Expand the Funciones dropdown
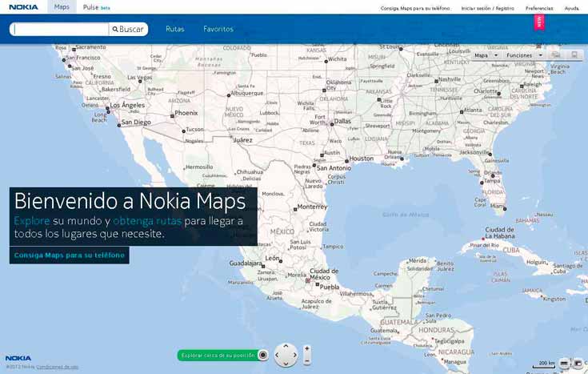This screenshot has height=374, width=588. point(524,55)
